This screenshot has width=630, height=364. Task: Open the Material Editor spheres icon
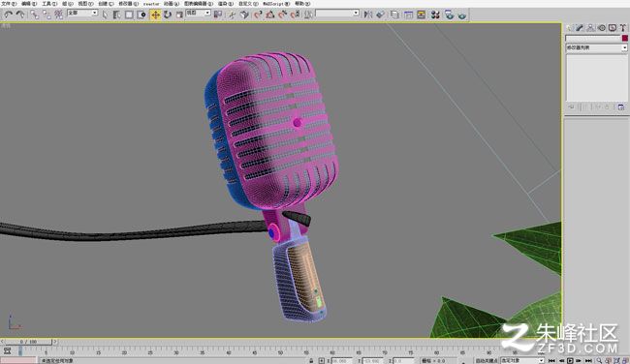point(435,15)
